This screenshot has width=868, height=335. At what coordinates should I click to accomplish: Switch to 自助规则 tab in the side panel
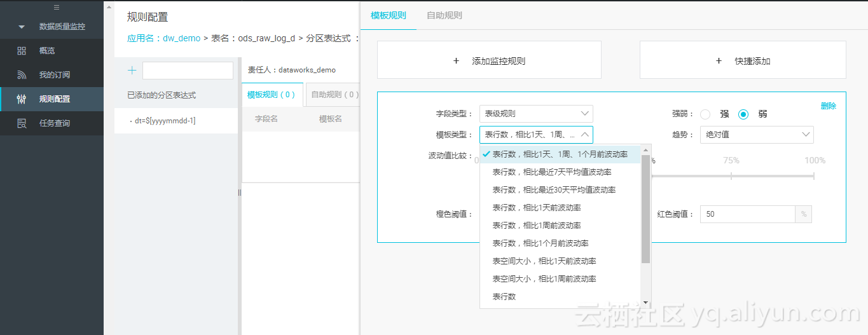click(x=444, y=15)
